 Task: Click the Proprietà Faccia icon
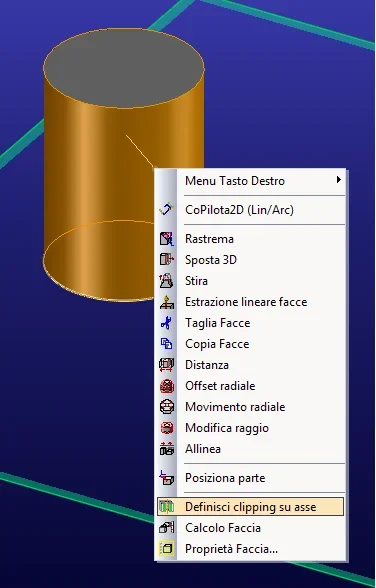point(167,549)
